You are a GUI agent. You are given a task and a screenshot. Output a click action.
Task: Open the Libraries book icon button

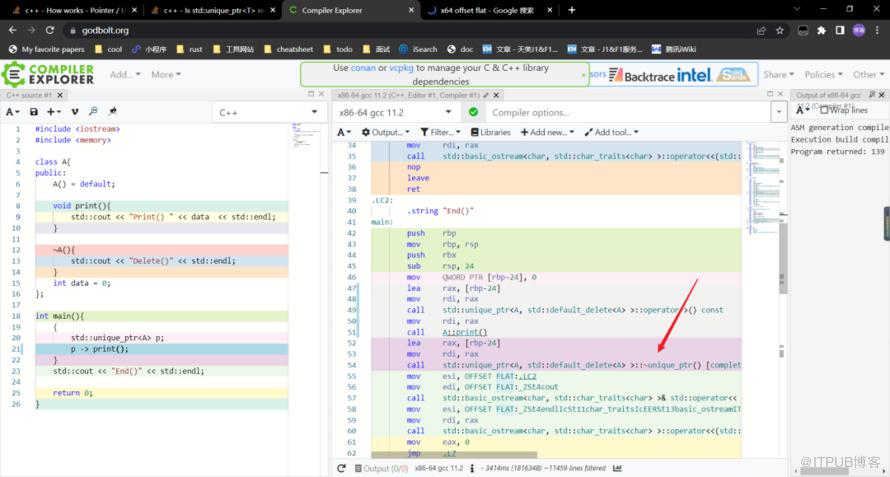490,132
